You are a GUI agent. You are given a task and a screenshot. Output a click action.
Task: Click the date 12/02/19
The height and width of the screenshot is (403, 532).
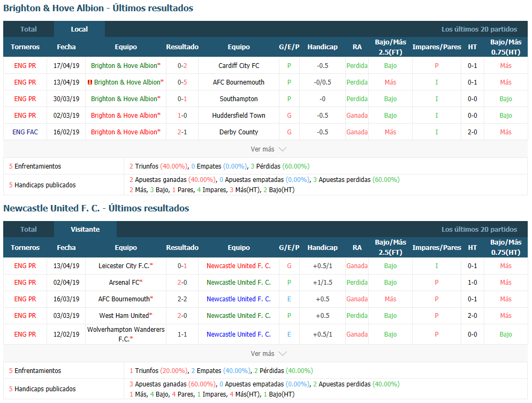(66, 334)
